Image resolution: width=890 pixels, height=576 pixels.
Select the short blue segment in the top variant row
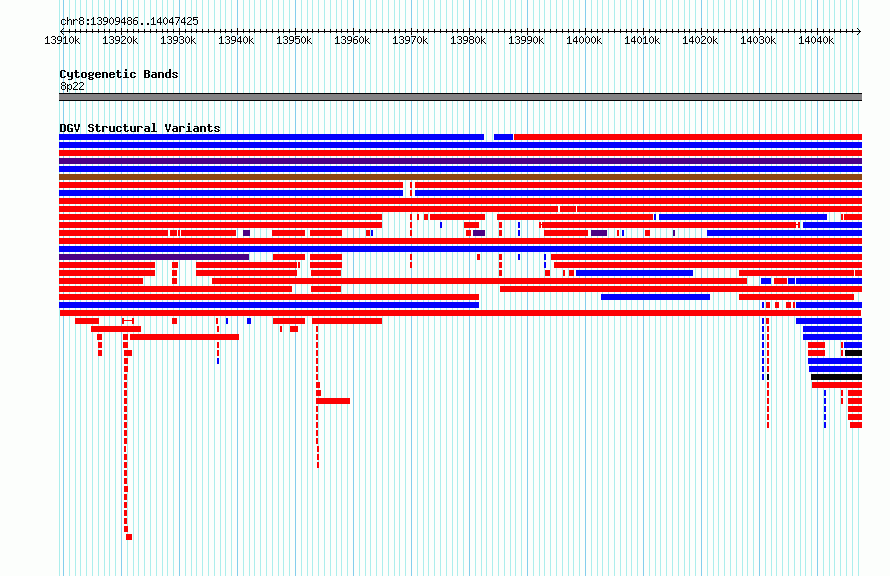point(503,137)
